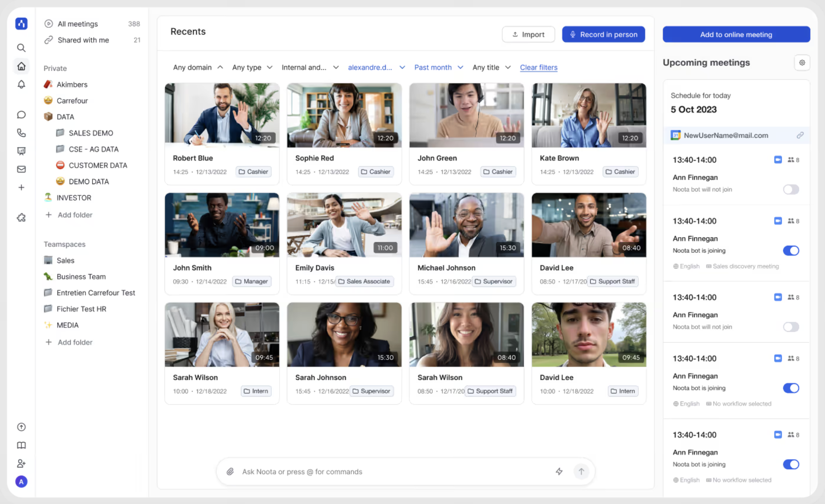This screenshot has height=504, width=825.
Task: Disable bot for Sales discovery meeting
Action: (791, 250)
